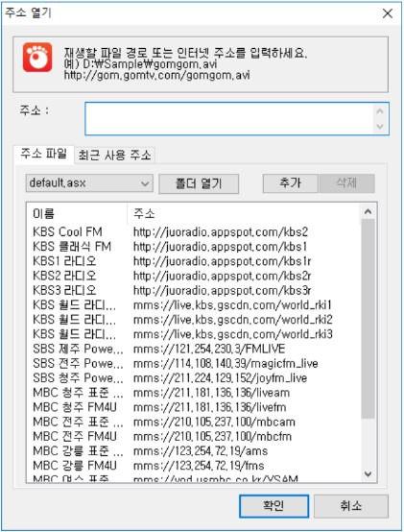
Task: Click the 이름 column header
Action: click(77, 214)
